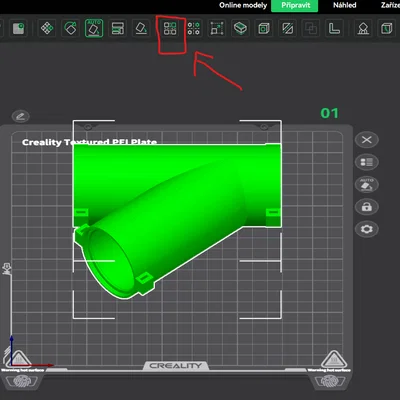Click the plate arrange objects icon

367,162
